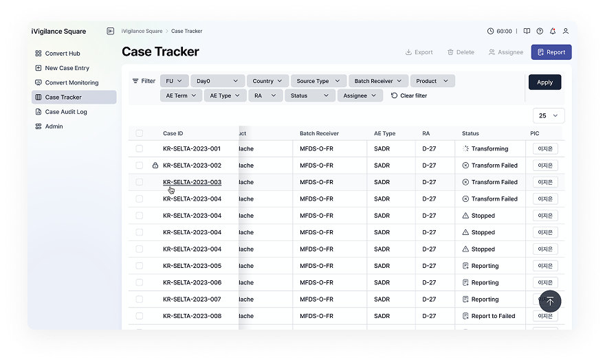This screenshot has height=364, width=605.
Task: Select all rows with the header checkbox
Action: [140, 133]
